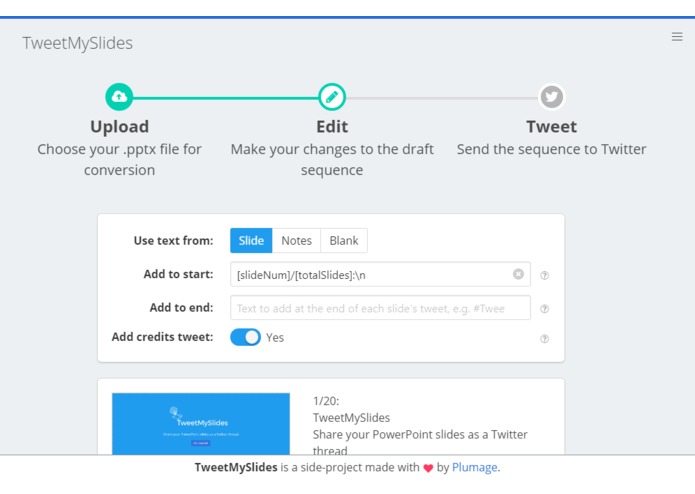Screen dimensions: 695x494
Task: Select Blank as text source
Action: click(x=344, y=241)
